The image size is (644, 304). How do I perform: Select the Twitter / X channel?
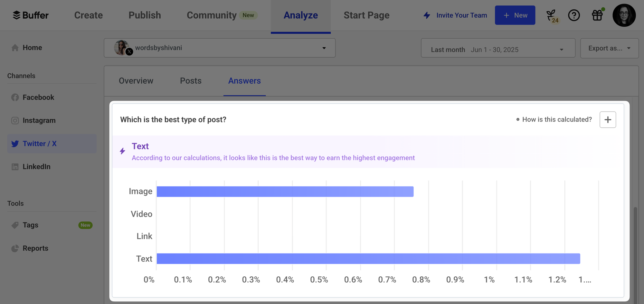click(40, 143)
